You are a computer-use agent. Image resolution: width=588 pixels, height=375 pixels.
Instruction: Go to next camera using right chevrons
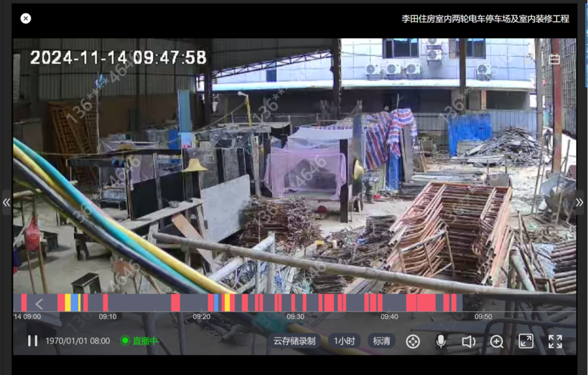579,202
